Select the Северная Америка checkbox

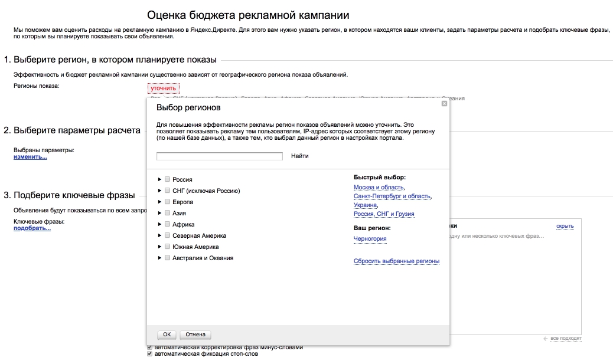[167, 235]
